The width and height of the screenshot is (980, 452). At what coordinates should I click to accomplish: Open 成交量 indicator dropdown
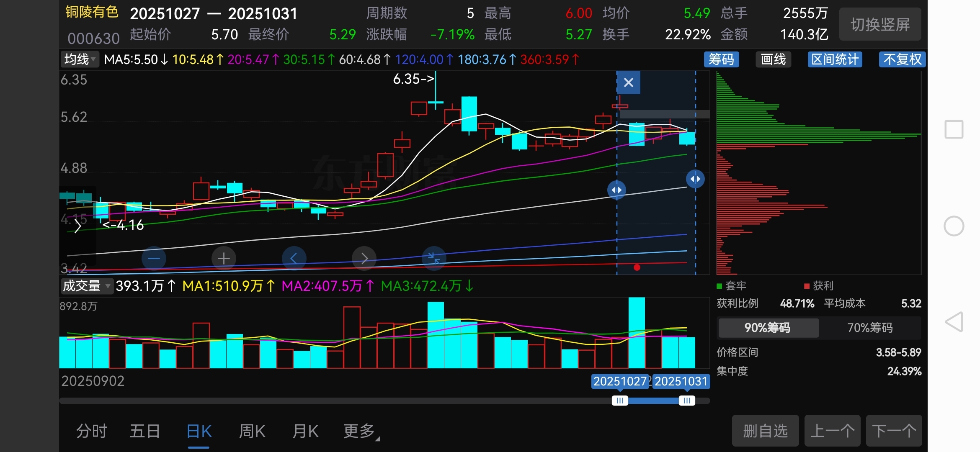(x=86, y=286)
